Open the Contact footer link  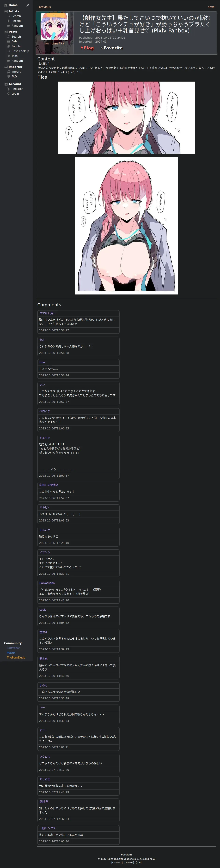(117, 862)
